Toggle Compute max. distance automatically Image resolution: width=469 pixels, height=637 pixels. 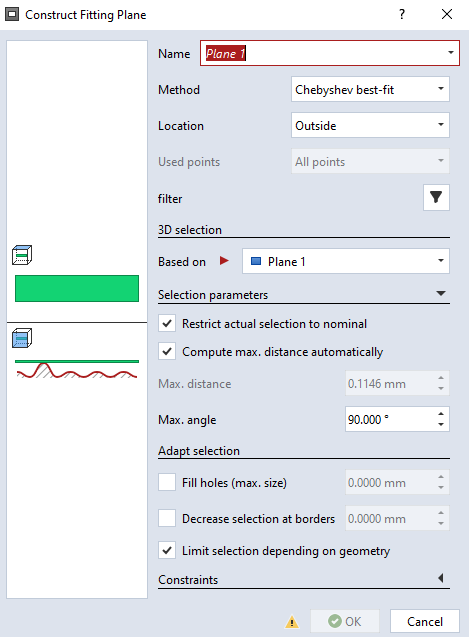[x=167, y=351]
